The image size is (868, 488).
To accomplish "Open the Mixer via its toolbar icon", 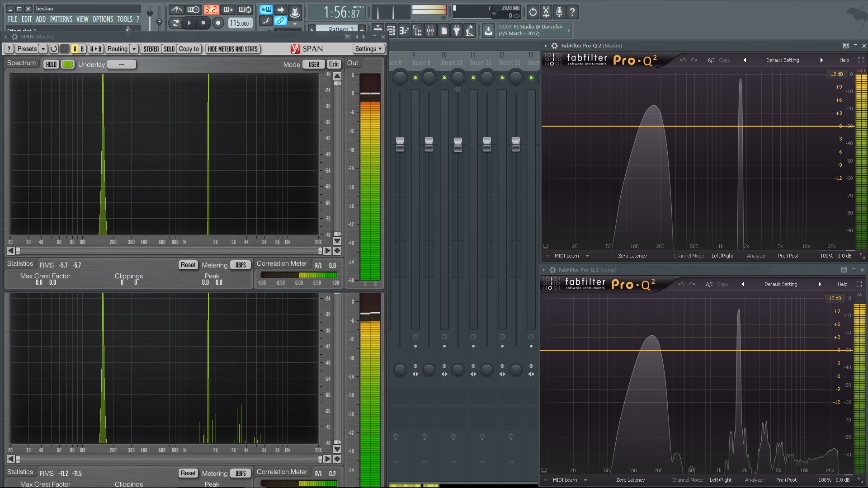I will 430,31.
